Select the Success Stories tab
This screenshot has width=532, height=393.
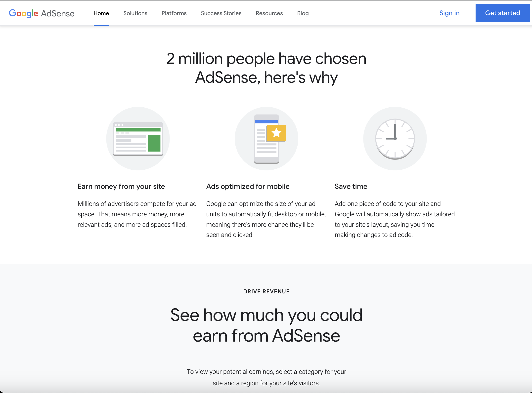coord(221,13)
